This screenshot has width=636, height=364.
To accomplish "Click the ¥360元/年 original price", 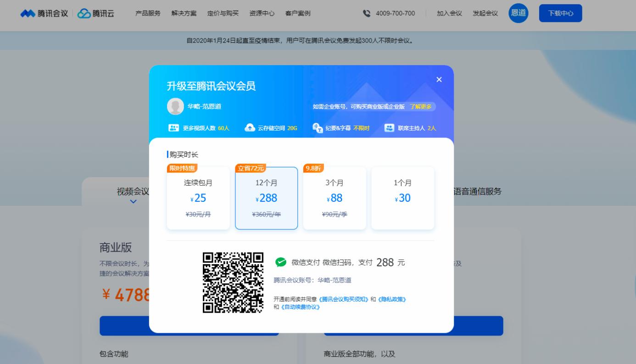I will [266, 214].
